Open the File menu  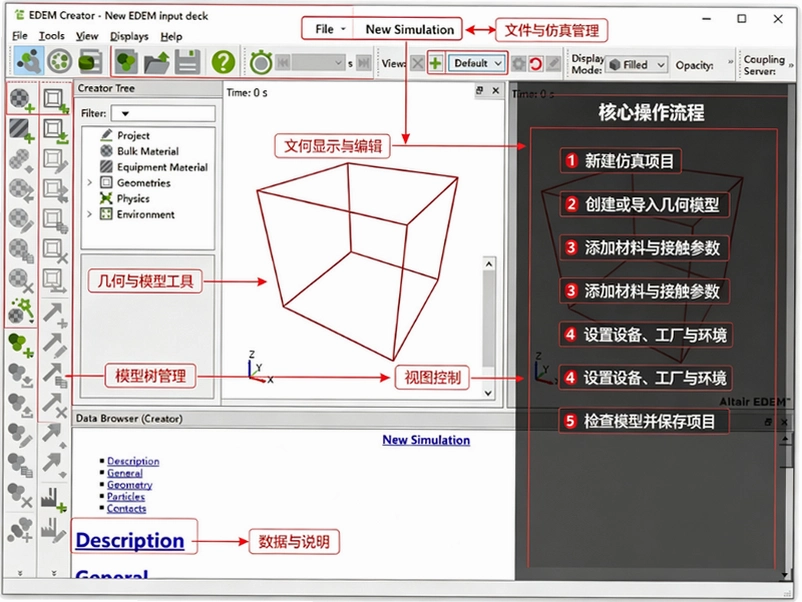(19, 36)
